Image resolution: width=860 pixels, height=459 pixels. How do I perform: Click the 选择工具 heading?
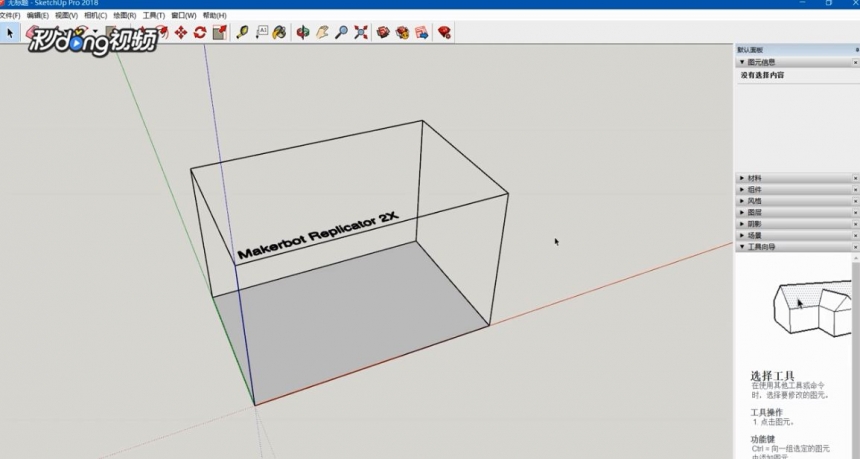772,376
